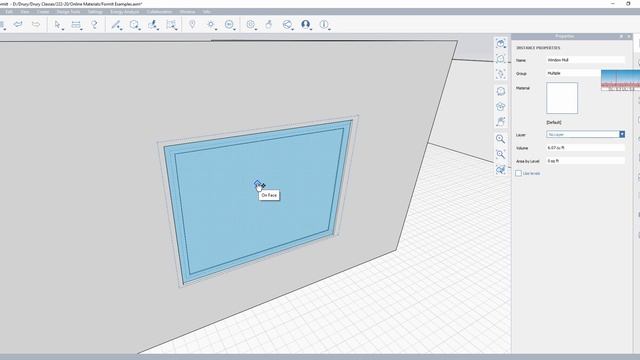Screen dimensions: 640x360
Task: Click the Group field showing Multiple
Action: (x=573, y=73)
